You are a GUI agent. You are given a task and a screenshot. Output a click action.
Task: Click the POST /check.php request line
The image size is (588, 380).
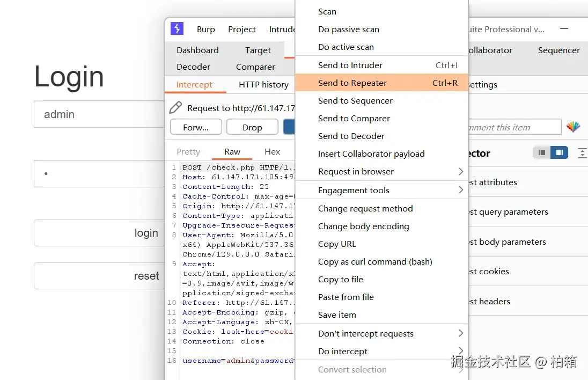(239, 167)
